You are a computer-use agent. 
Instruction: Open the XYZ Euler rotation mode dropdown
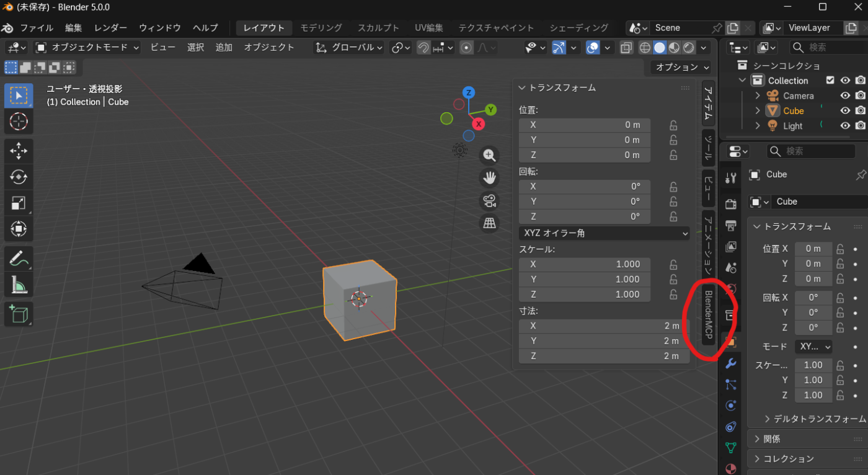click(604, 233)
